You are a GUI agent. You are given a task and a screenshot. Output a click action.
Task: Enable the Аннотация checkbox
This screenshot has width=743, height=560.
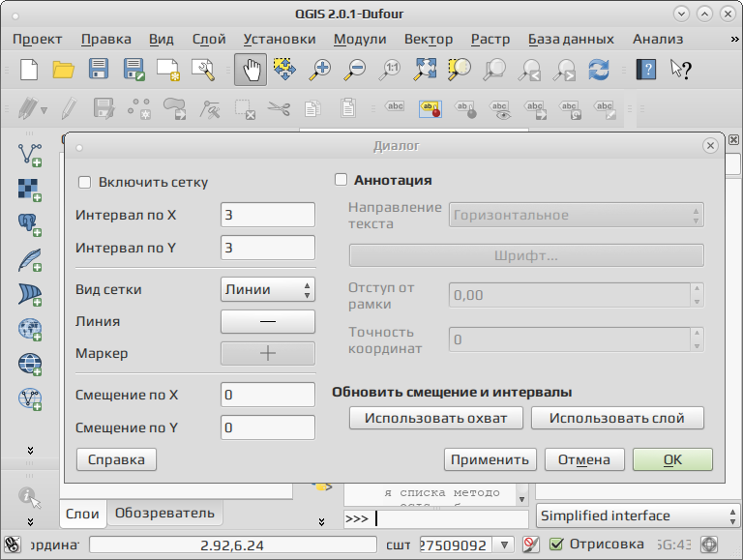(341, 180)
